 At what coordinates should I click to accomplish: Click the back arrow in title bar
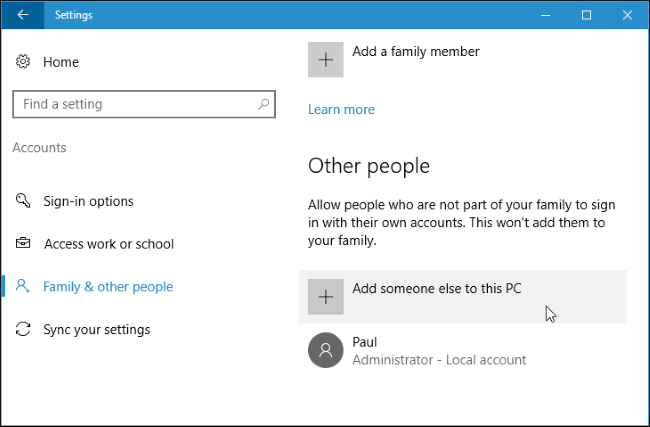coord(22,15)
